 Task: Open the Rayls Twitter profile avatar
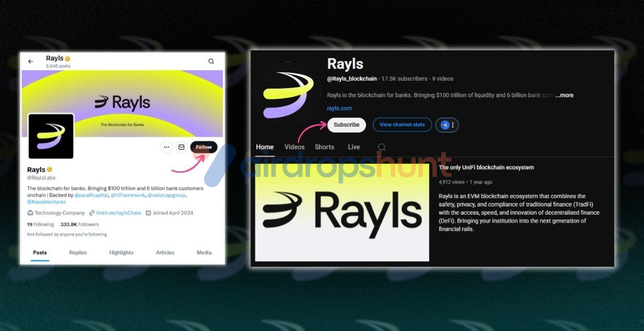point(51,136)
